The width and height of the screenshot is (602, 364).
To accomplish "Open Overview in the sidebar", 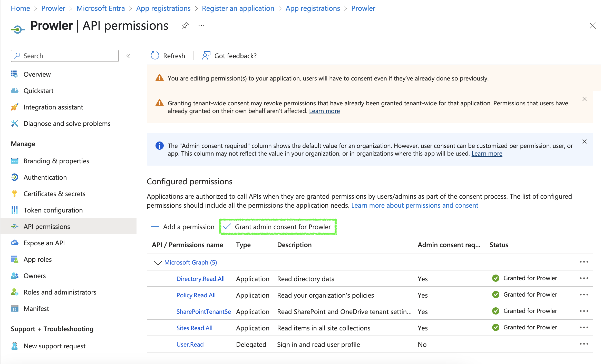I will pyautogui.click(x=37, y=74).
